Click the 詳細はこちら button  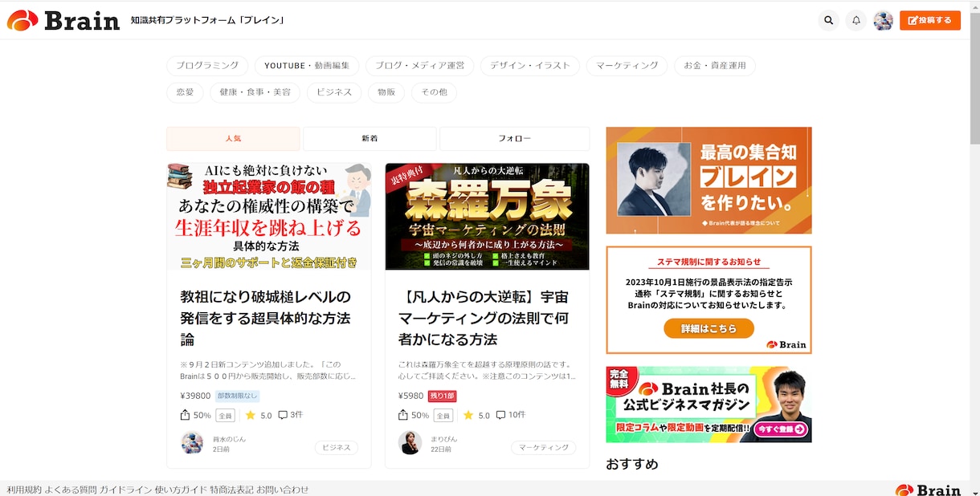[708, 328]
